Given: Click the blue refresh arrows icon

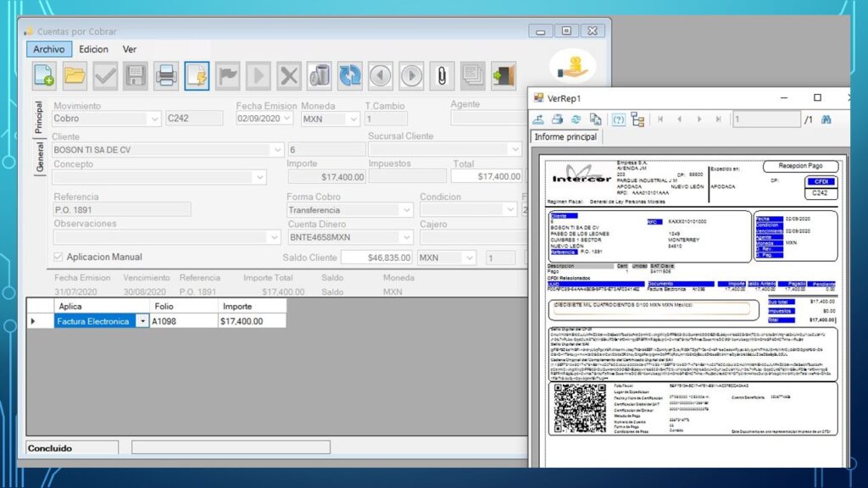Looking at the screenshot, I should coord(349,75).
